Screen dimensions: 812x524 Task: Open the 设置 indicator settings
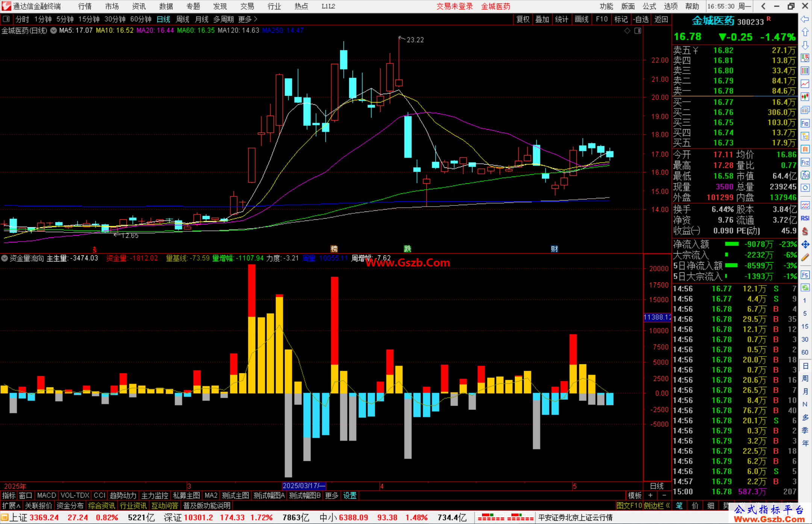[x=350, y=495]
